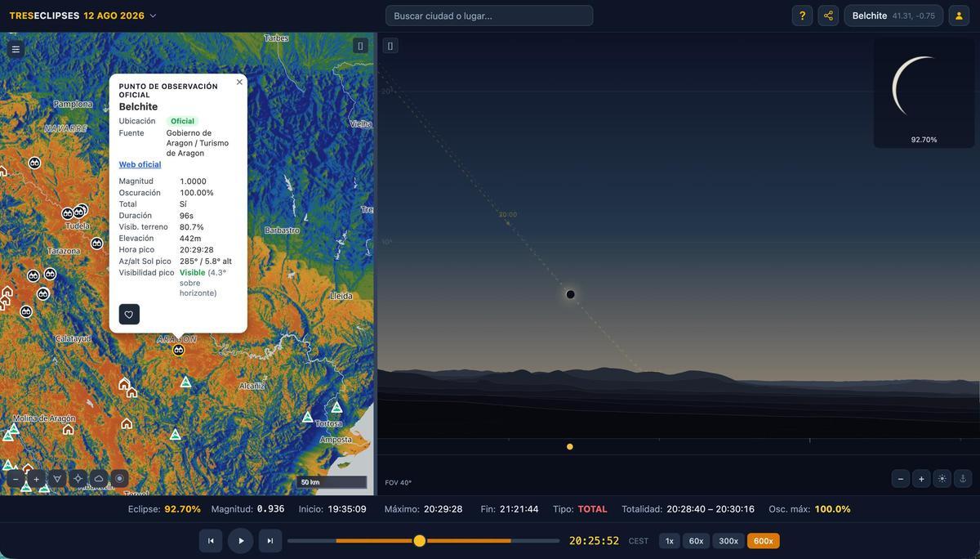Click the map triangle filter tool icon

pos(57,479)
